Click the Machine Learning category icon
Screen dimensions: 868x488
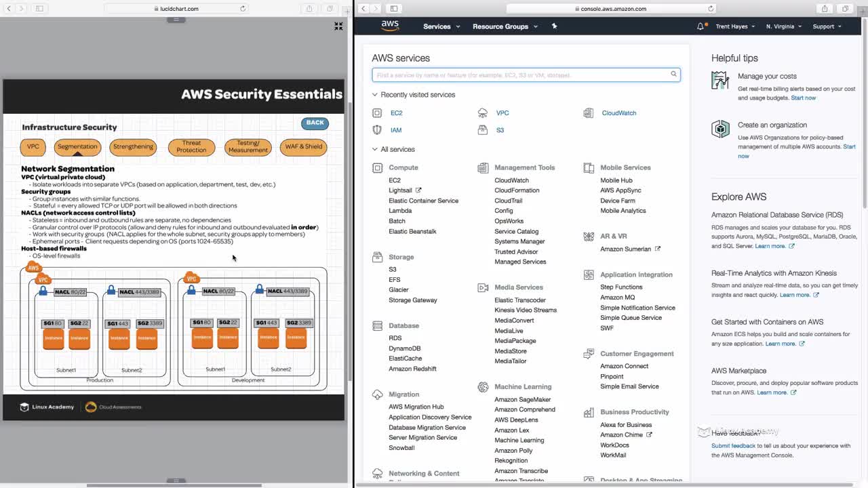[x=483, y=387]
